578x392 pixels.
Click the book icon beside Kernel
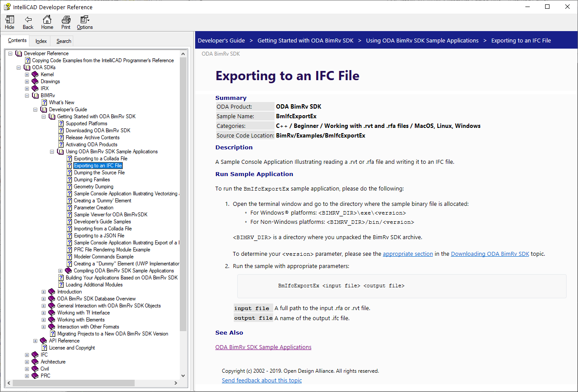[36, 74]
